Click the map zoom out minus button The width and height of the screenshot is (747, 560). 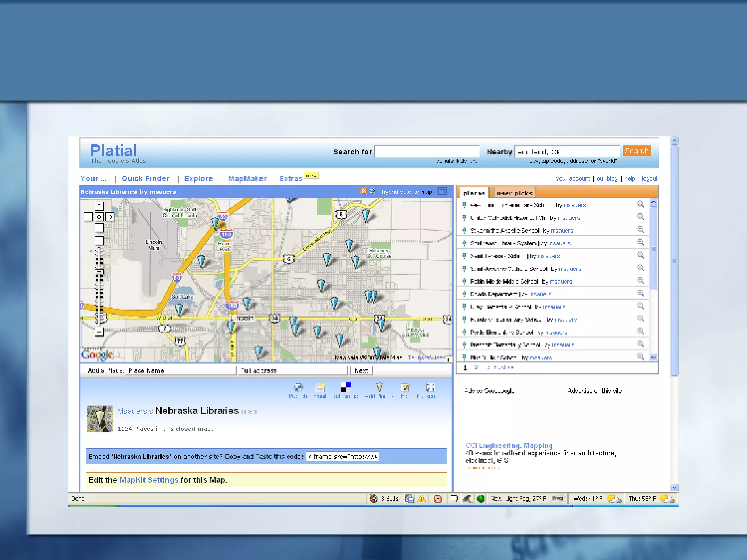(x=99, y=332)
